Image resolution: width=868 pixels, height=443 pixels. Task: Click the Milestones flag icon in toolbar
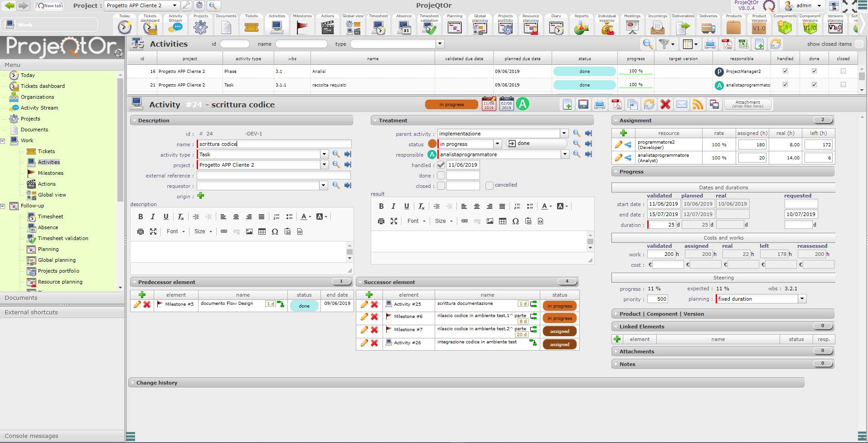coord(302,27)
